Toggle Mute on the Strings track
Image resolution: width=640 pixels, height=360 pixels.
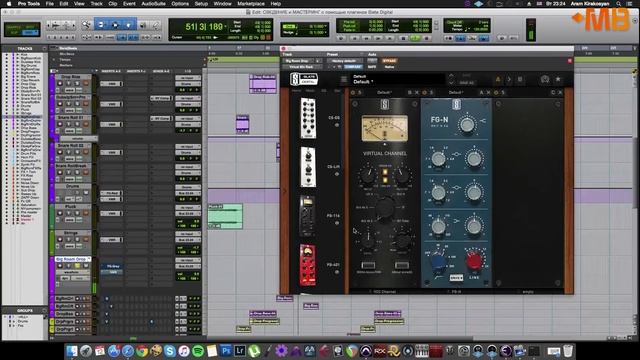coord(86,239)
